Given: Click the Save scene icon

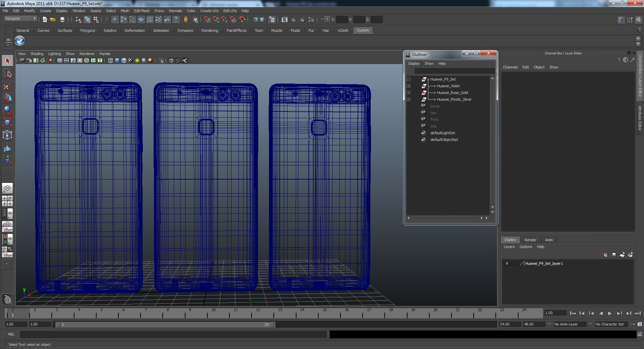Looking at the screenshot, I should [x=62, y=20].
